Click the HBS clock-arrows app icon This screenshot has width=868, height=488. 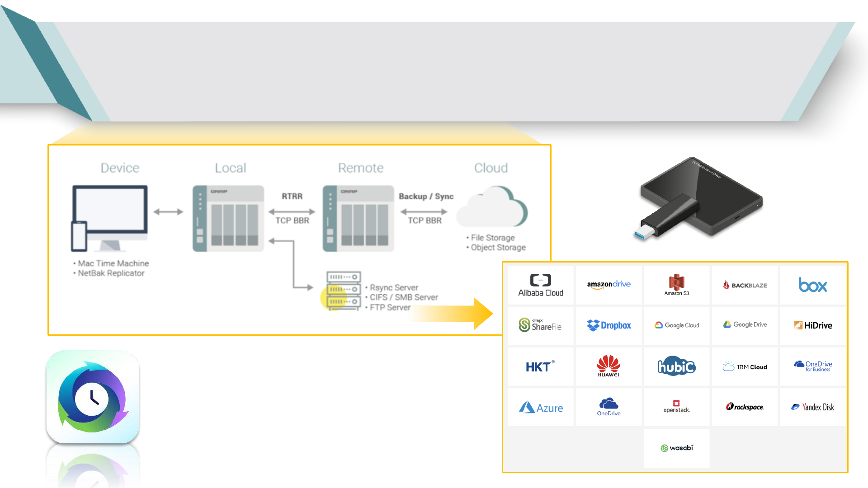(93, 397)
